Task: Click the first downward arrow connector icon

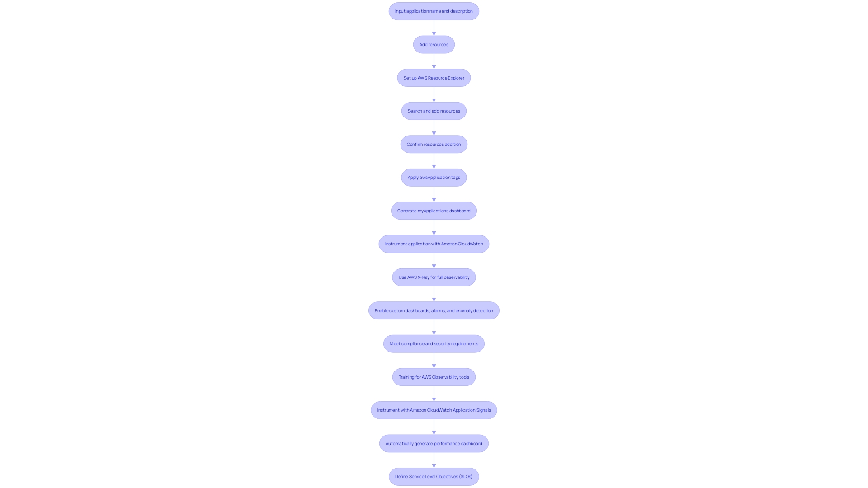Action: click(434, 28)
